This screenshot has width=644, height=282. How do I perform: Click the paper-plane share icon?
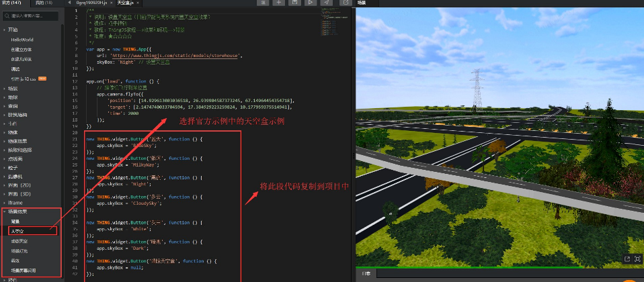[x=326, y=3]
